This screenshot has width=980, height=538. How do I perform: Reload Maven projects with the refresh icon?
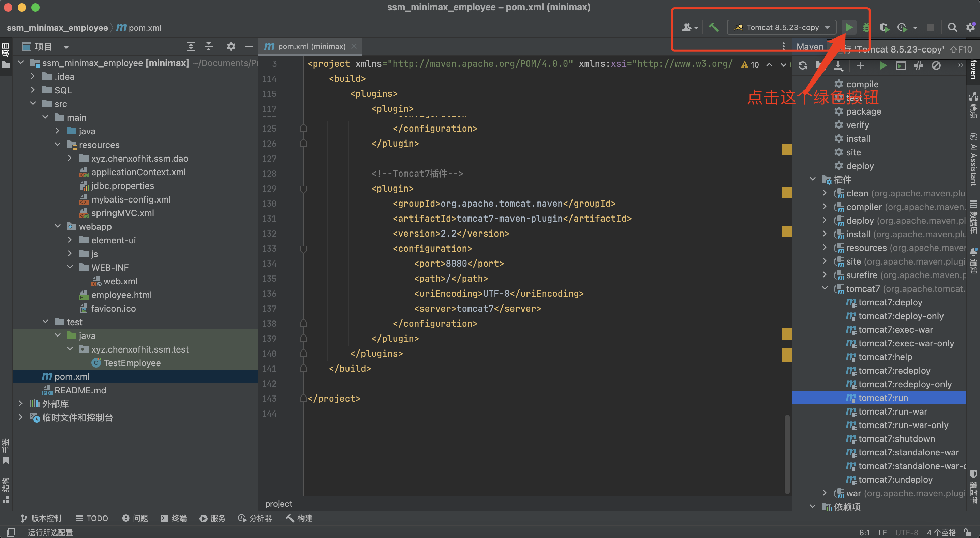coord(803,66)
